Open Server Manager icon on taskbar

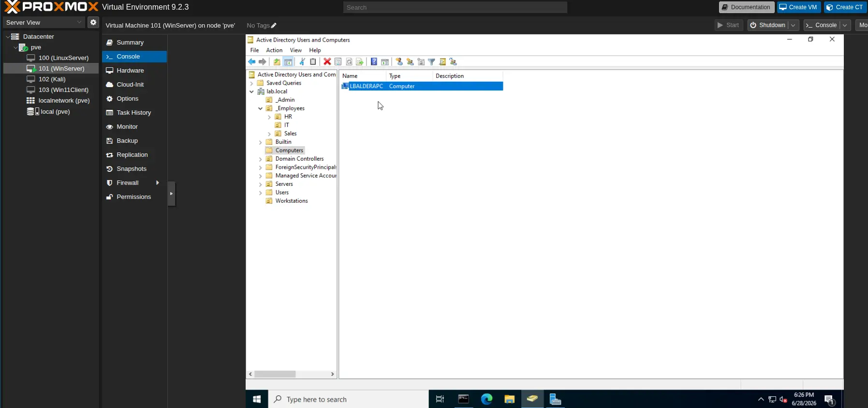pyautogui.click(x=555, y=399)
